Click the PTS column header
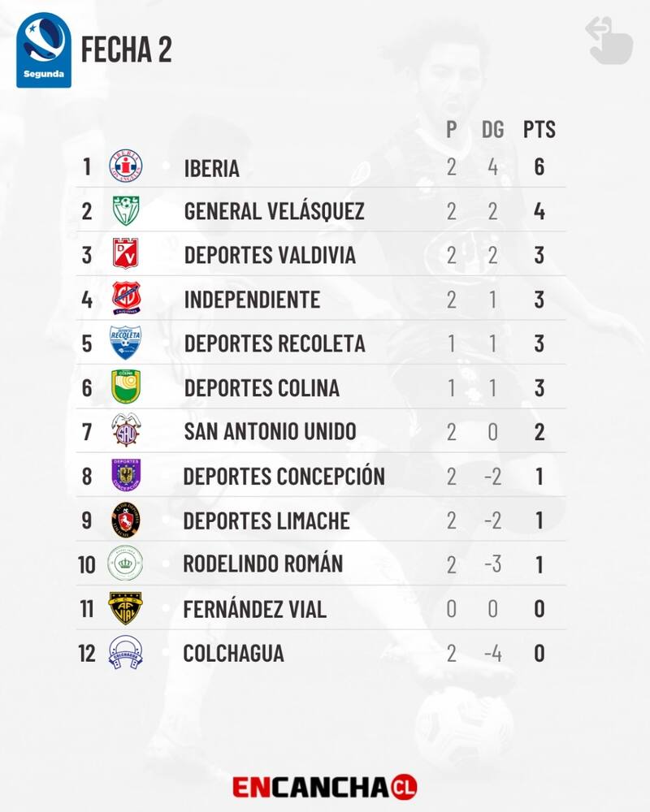650x812 pixels. (539, 129)
